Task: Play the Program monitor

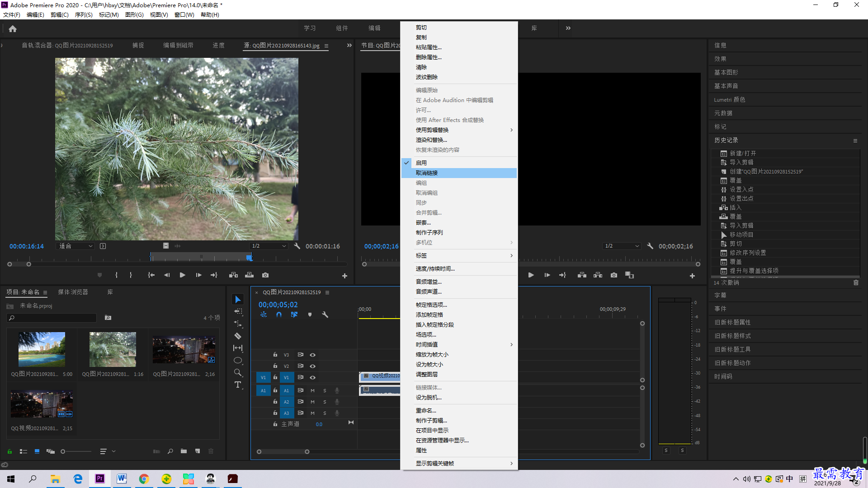Action: coord(531,275)
